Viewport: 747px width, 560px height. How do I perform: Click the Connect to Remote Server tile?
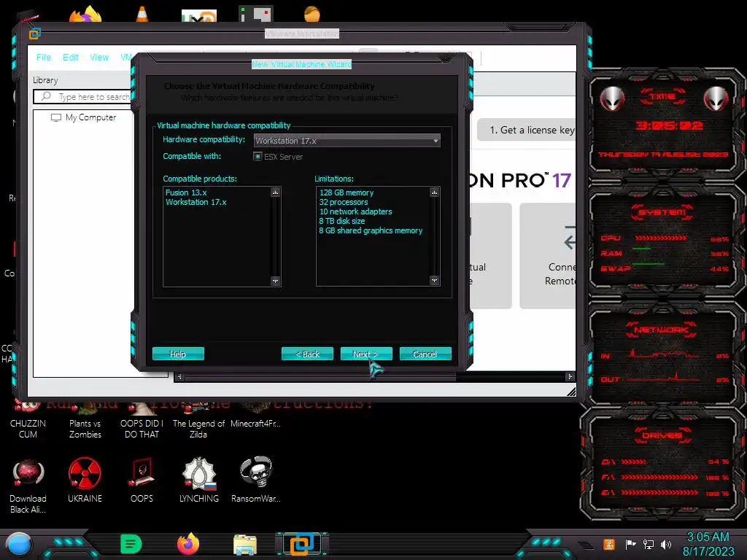tap(548, 256)
